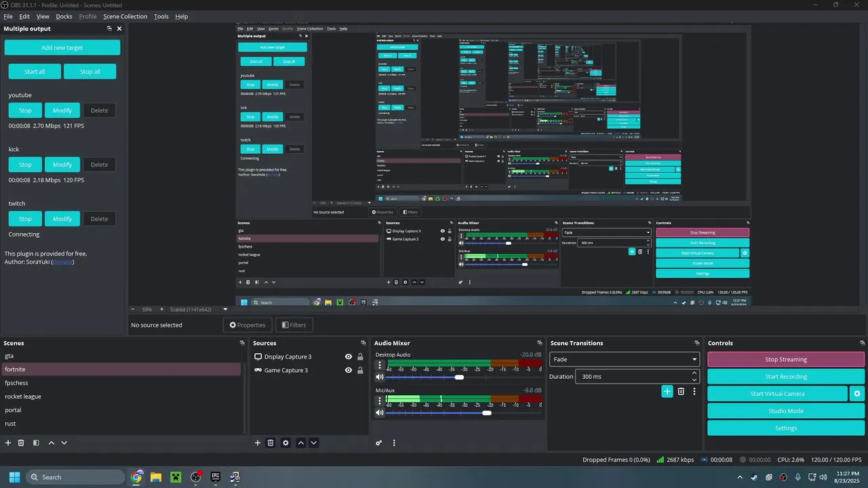Image resolution: width=868 pixels, height=488 pixels.
Task: Hide the Display Capture 3 source
Action: pyautogui.click(x=349, y=357)
